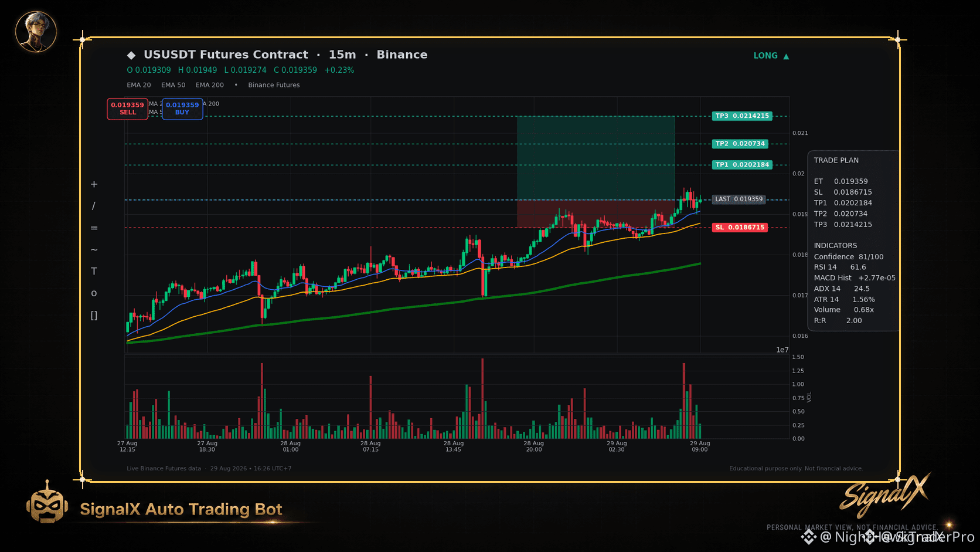The image size is (980, 552).
Task: Click the Live Binance Futures data footer text
Action: click(x=164, y=469)
